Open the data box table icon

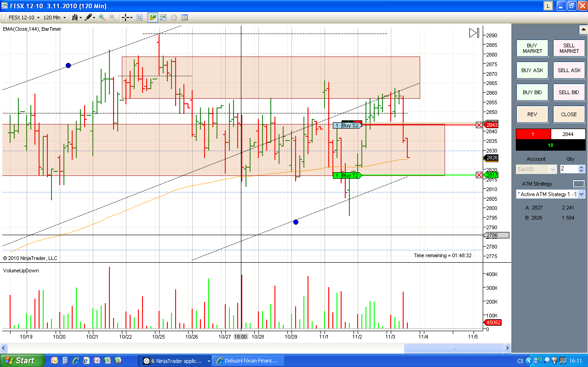coord(184,17)
